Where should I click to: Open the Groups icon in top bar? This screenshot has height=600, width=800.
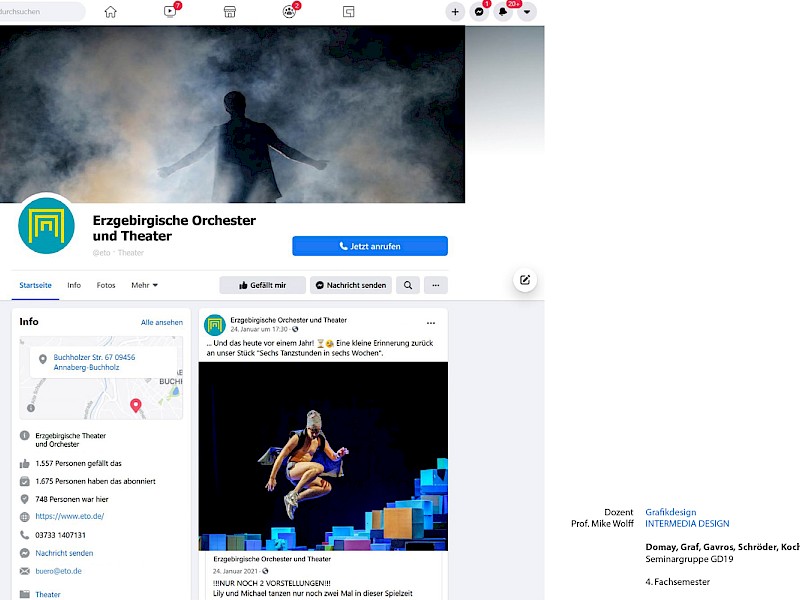(x=289, y=11)
